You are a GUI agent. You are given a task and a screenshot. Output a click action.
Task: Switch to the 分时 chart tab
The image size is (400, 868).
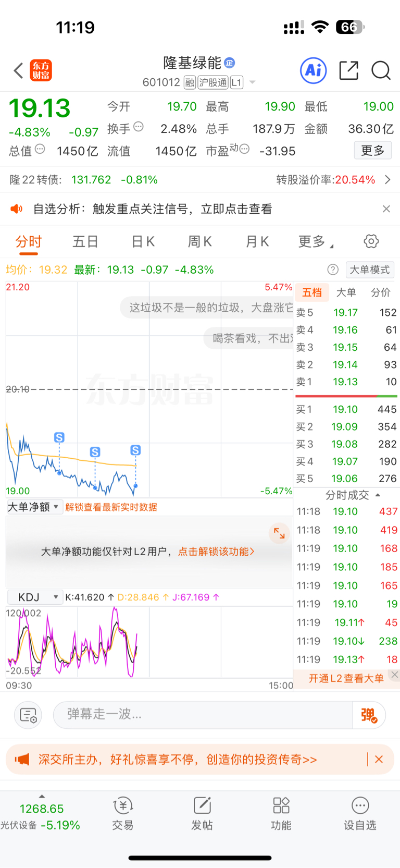(29, 242)
